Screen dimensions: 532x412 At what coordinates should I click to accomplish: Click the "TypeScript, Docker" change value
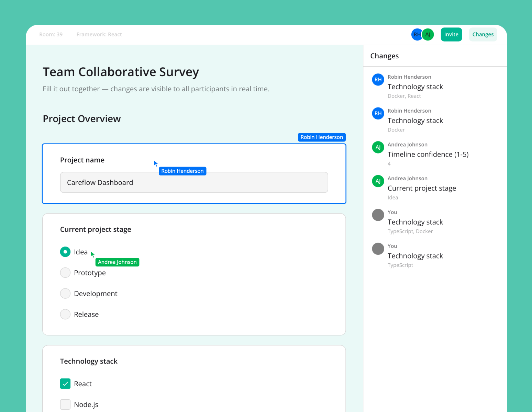point(410,231)
